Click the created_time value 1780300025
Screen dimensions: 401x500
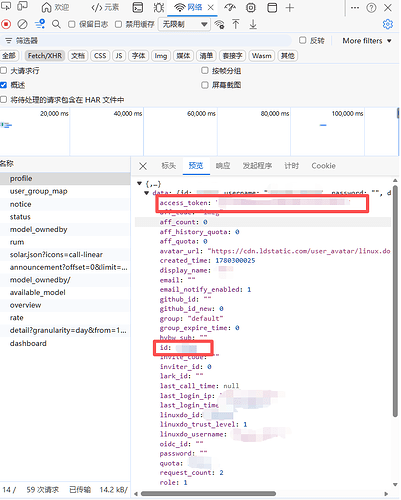[235, 260]
